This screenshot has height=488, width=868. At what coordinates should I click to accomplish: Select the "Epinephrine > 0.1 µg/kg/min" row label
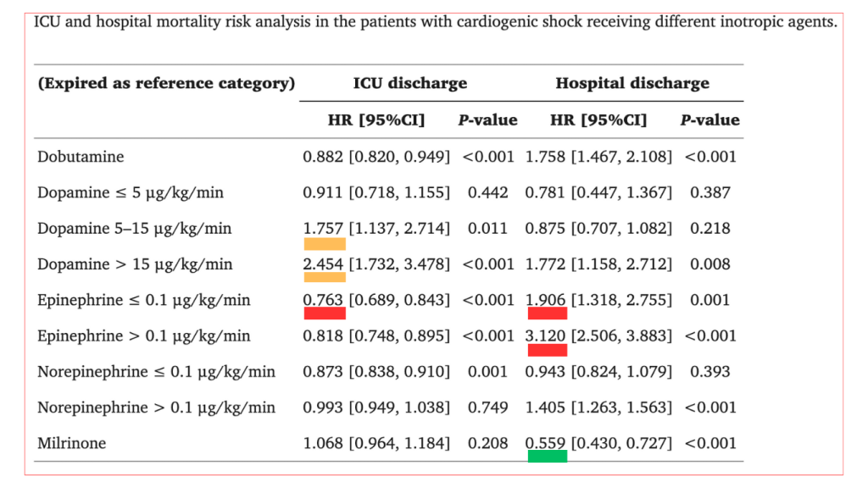point(144,335)
